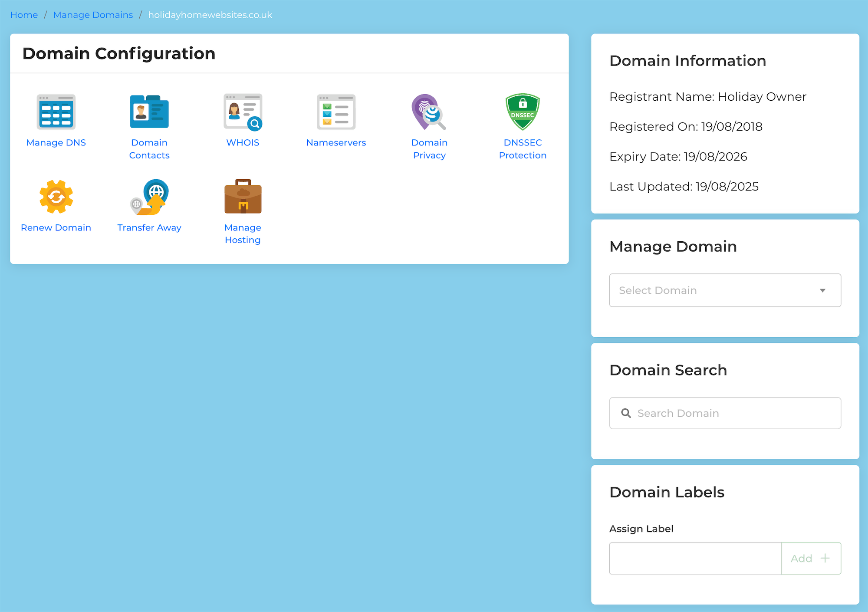Navigate to the Manage Domains breadcrumb
This screenshot has height=612, width=868.
coord(93,15)
